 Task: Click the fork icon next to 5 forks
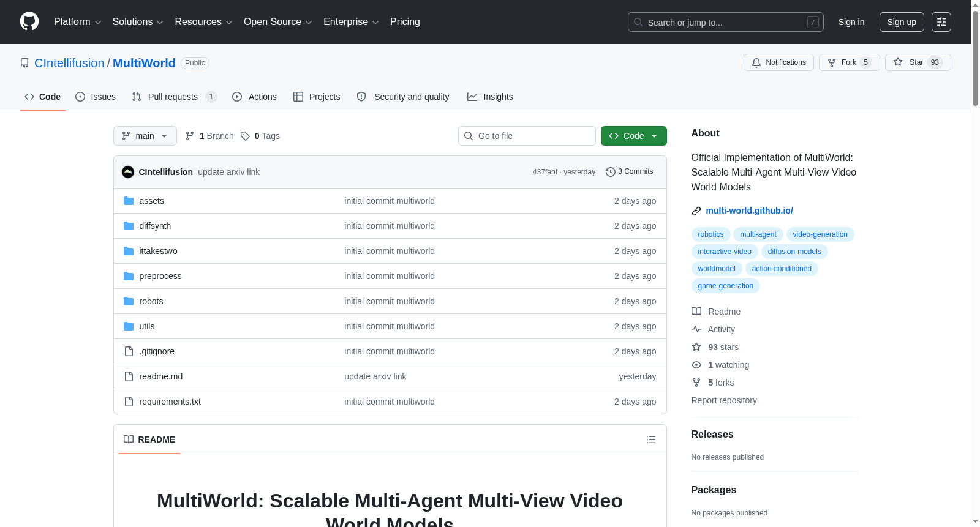696,383
